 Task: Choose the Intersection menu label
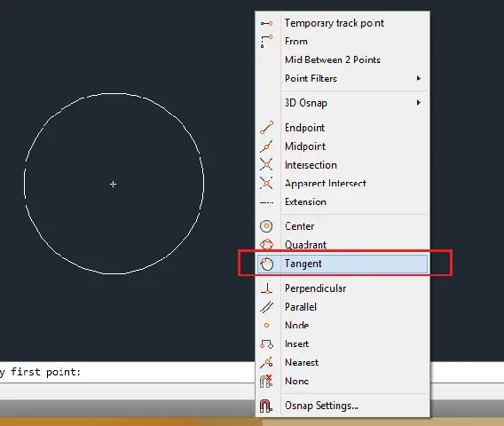coord(311,165)
